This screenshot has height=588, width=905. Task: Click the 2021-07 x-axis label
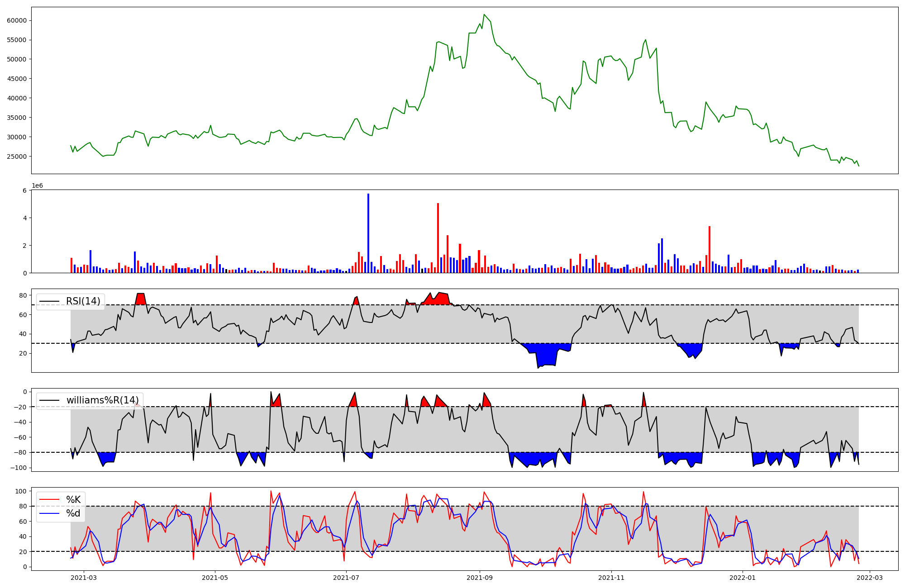(346, 578)
